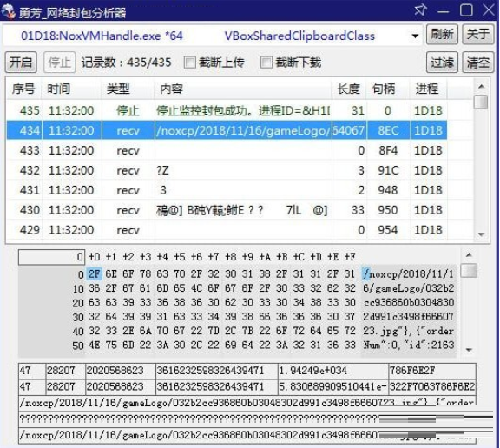Click the row of question marks
The width and height of the screenshot is (500, 448).
coord(247,418)
